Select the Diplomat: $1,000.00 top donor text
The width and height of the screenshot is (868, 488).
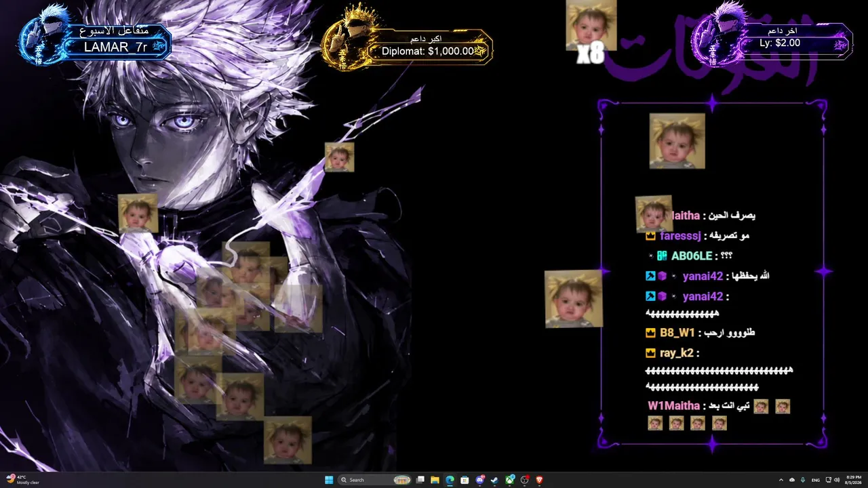click(x=428, y=51)
